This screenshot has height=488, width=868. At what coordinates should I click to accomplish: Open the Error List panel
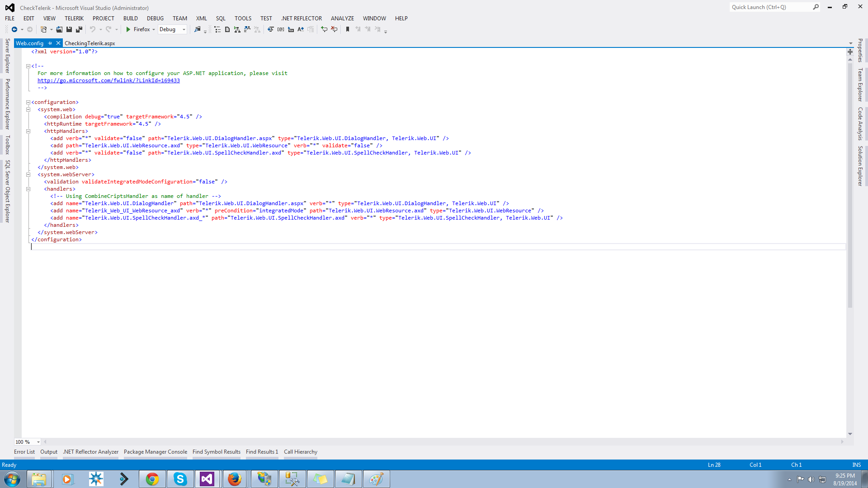[24, 452]
